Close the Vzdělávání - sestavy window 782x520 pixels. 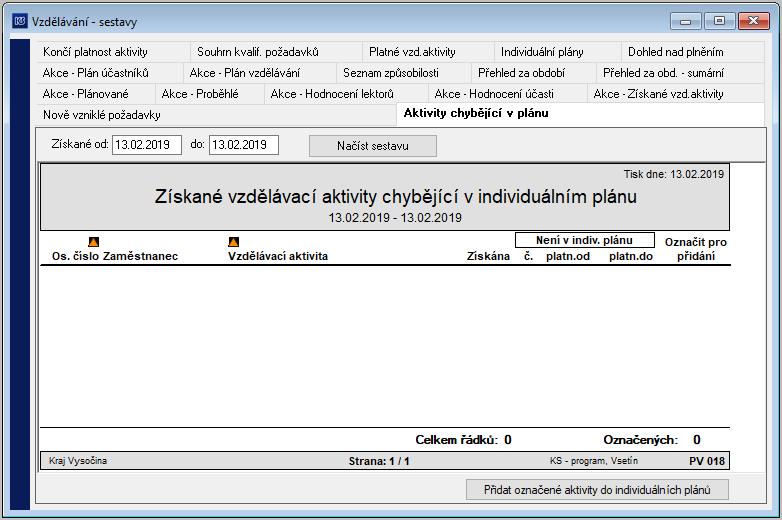[754, 21]
